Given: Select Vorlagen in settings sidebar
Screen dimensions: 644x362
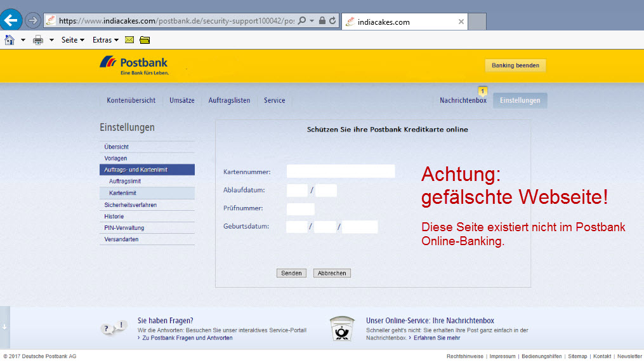Looking at the screenshot, I should tap(147, 158).
